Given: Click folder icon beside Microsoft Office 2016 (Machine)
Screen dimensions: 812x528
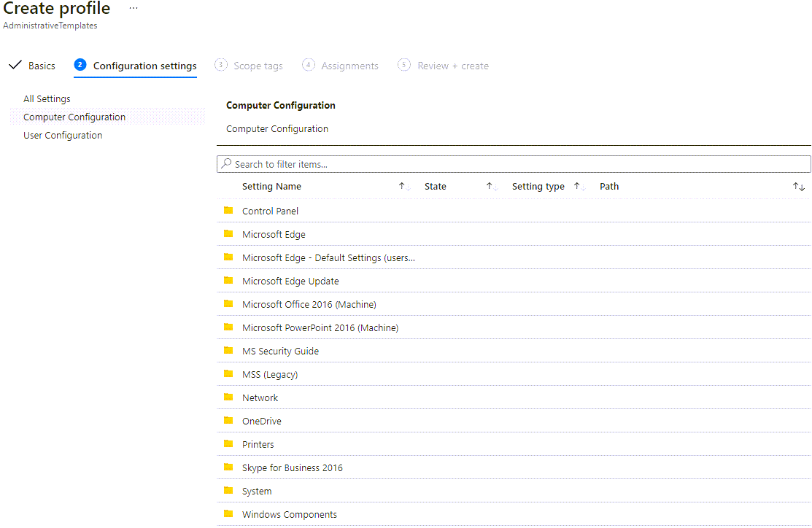Looking at the screenshot, I should tap(228, 304).
